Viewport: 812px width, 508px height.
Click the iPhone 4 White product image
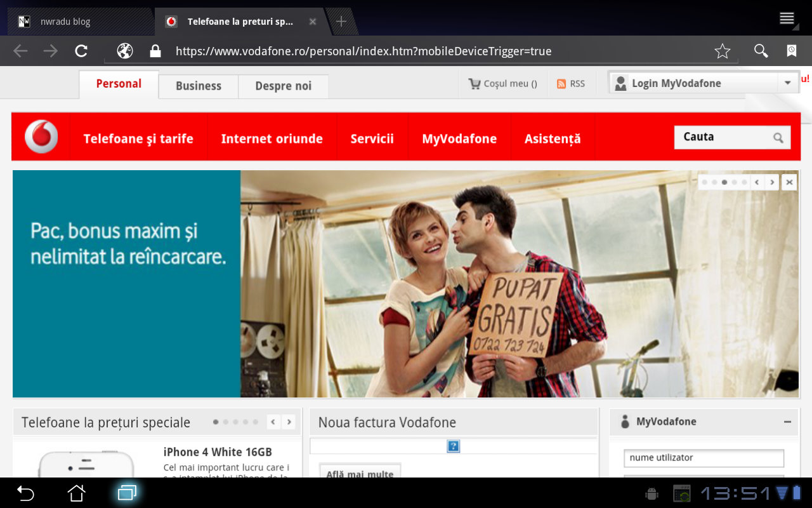86,464
